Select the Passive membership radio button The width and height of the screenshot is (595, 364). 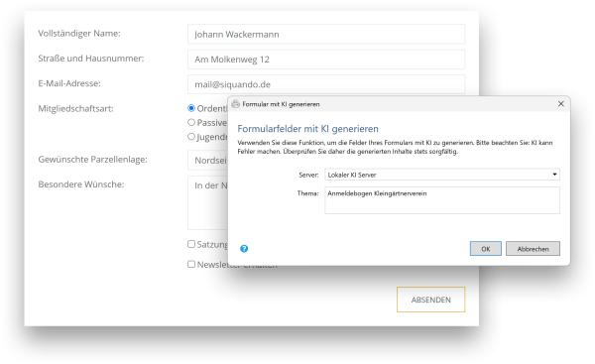tap(191, 122)
